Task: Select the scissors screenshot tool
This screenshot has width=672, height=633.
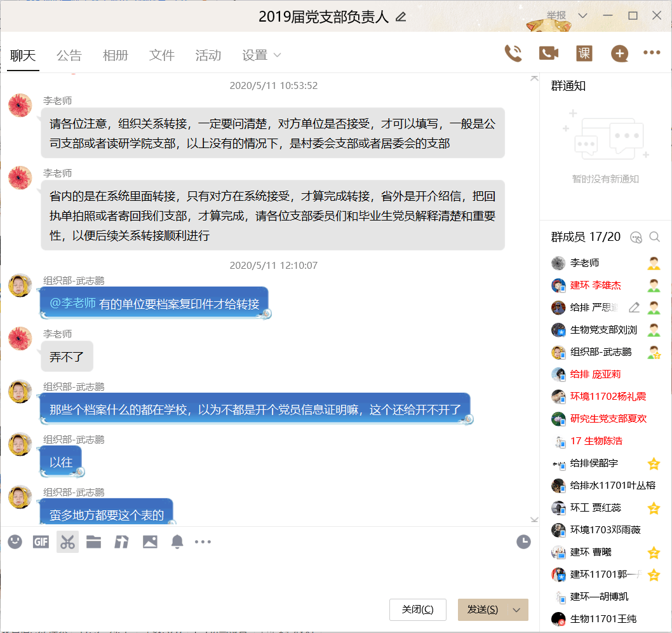Action: tap(68, 541)
